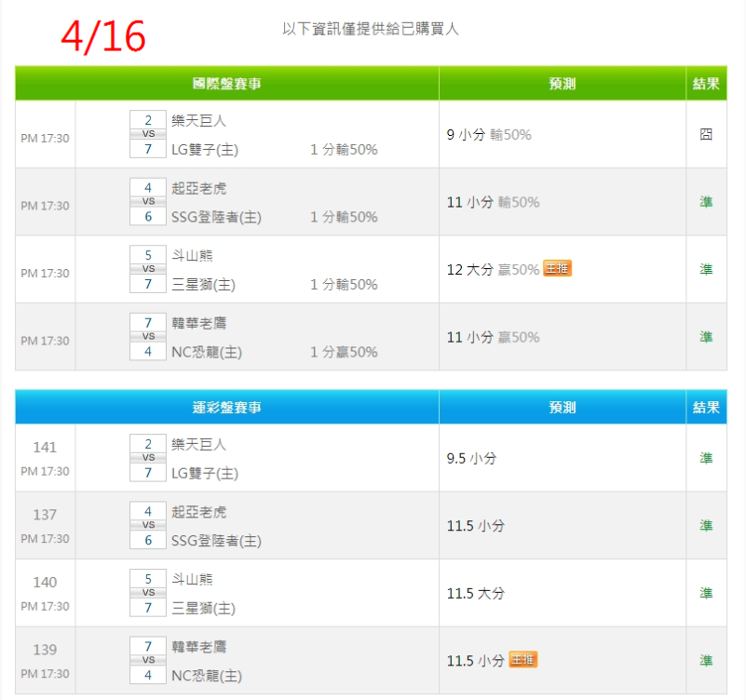Click 起亞老虎 in game 137 row

199,512
